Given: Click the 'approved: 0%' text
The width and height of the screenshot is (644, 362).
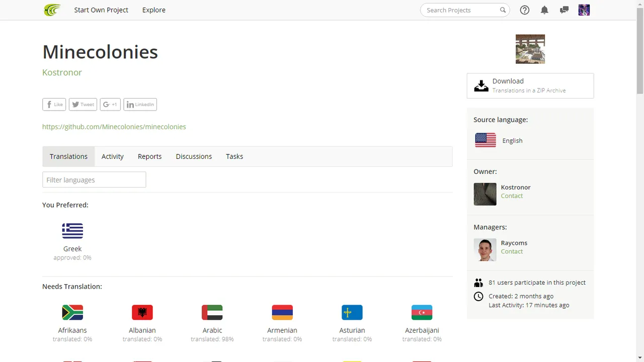Looking at the screenshot, I should coord(72,257).
